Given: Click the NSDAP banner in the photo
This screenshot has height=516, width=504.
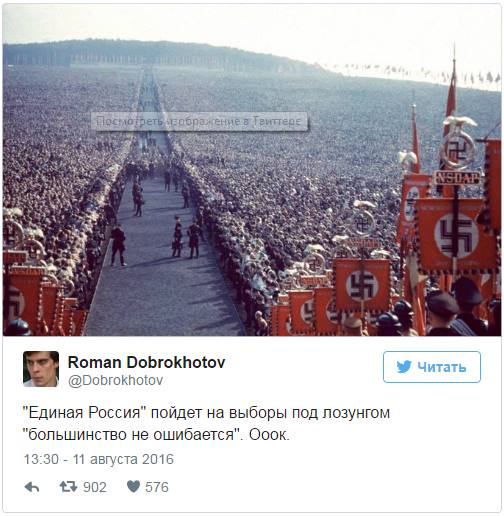Looking at the screenshot, I should [x=458, y=178].
